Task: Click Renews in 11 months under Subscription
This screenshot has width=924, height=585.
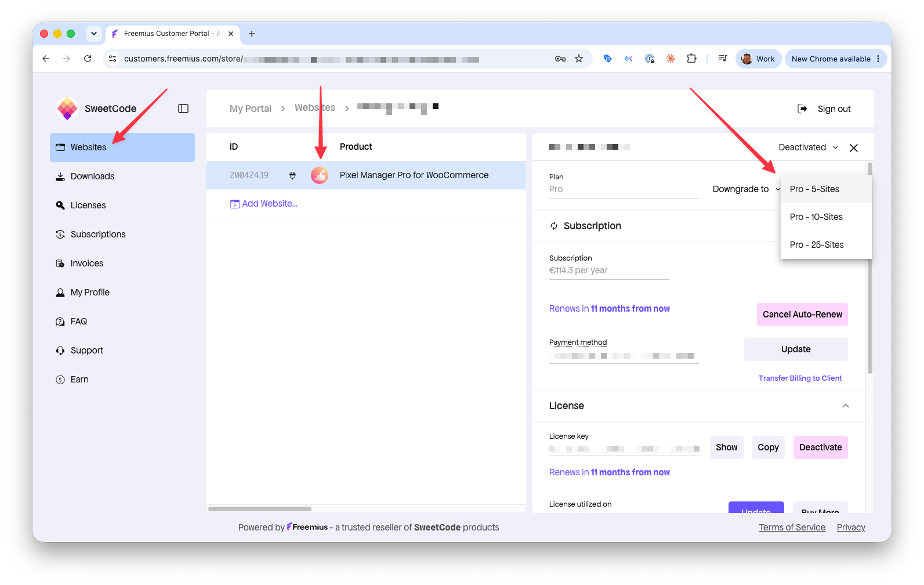Action: (x=610, y=309)
